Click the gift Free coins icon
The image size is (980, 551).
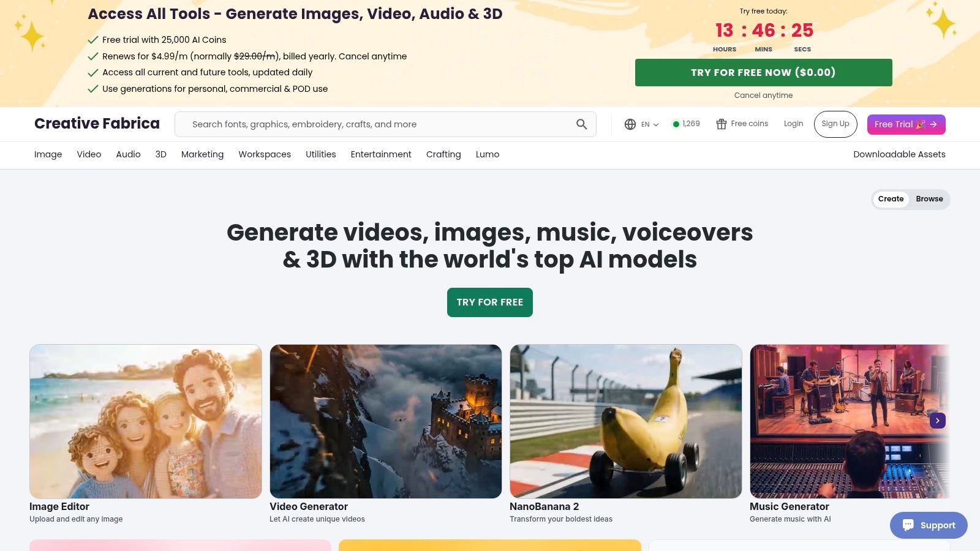click(722, 124)
